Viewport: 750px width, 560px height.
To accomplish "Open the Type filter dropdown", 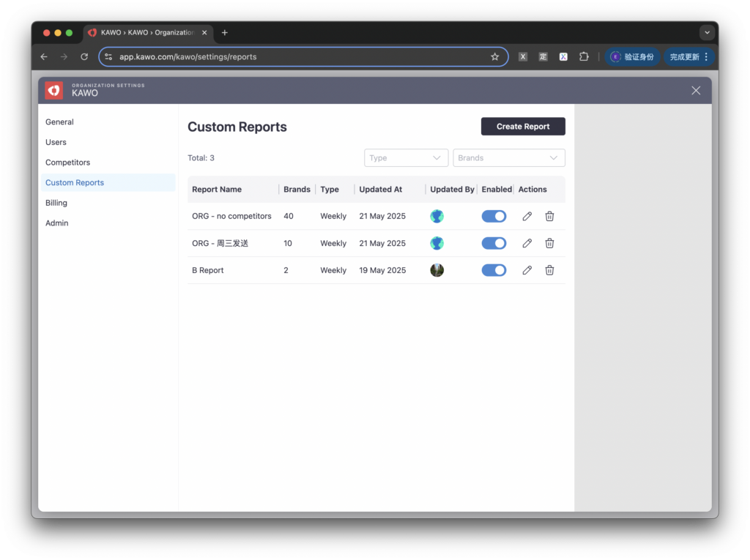I will (x=406, y=158).
